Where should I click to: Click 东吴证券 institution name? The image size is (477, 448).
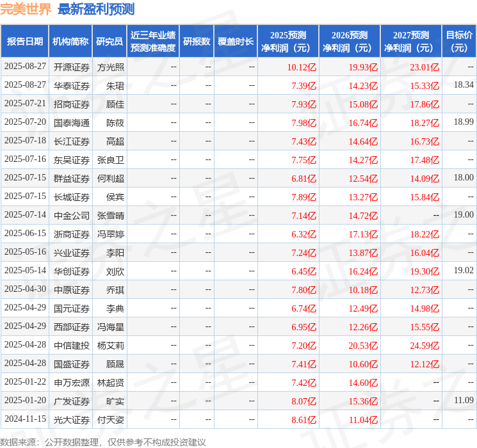72,160
